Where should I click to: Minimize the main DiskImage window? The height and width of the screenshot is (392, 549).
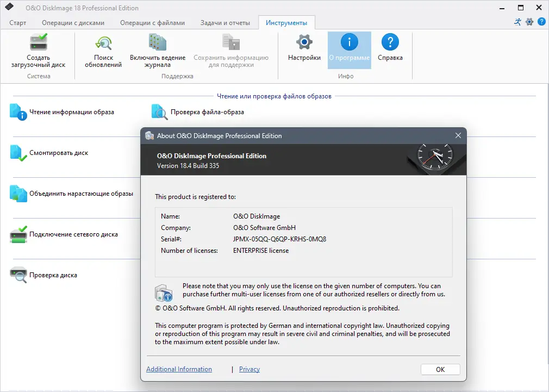point(502,8)
